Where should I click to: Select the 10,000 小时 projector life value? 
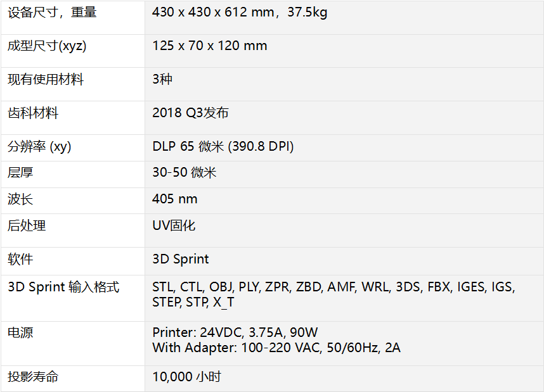[x=186, y=377]
